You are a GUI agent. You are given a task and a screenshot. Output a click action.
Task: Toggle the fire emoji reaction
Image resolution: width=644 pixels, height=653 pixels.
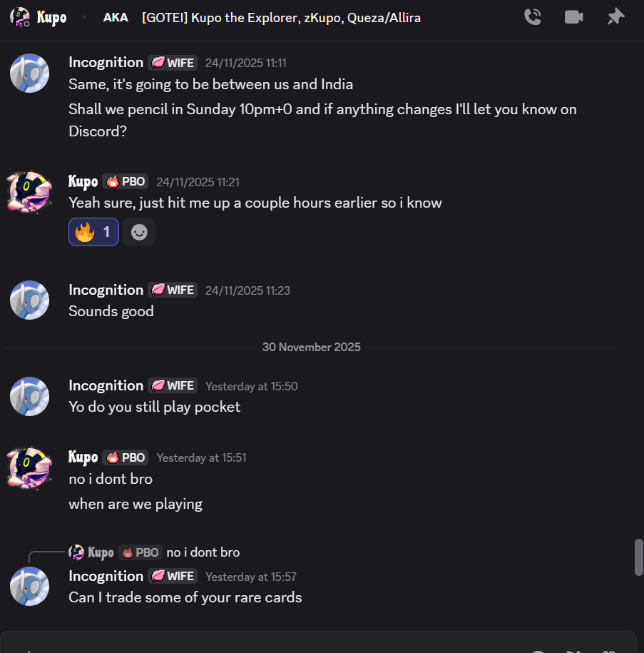point(93,232)
